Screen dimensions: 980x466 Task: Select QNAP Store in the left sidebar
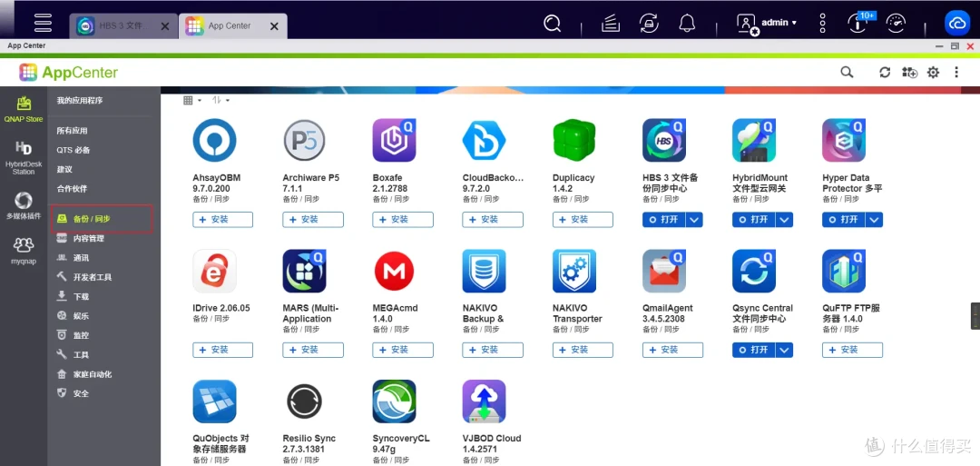[24, 108]
